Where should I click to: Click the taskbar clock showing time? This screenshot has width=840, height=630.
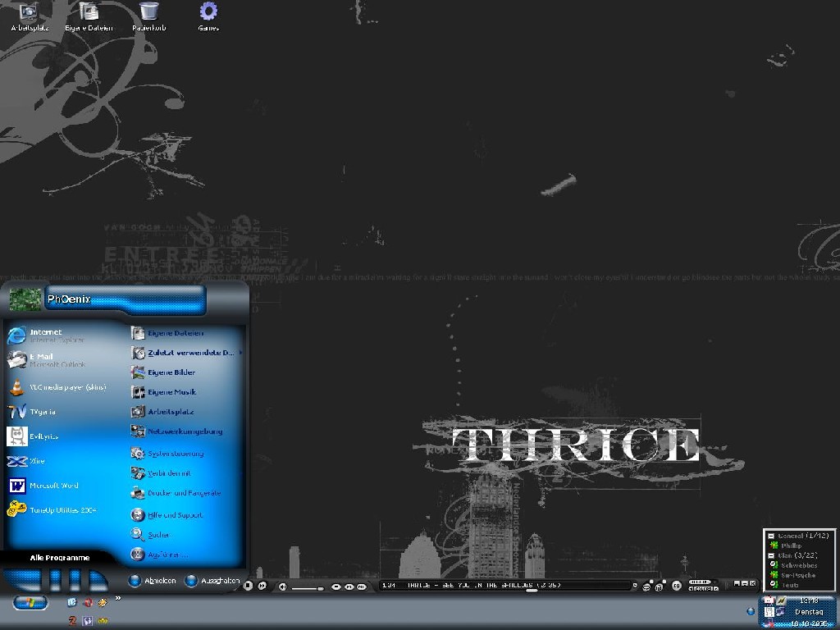tap(809, 601)
